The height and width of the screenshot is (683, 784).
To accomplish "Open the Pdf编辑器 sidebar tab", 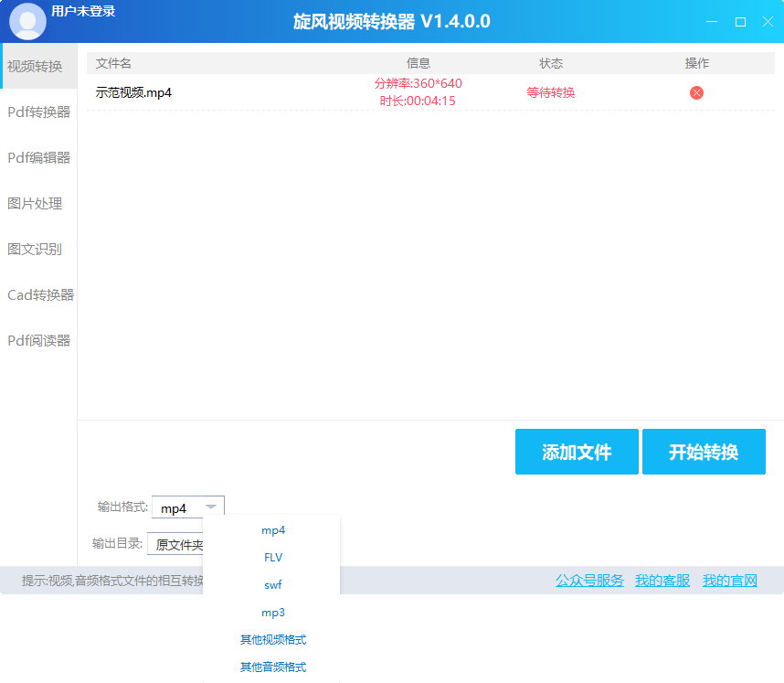I will 39,157.
